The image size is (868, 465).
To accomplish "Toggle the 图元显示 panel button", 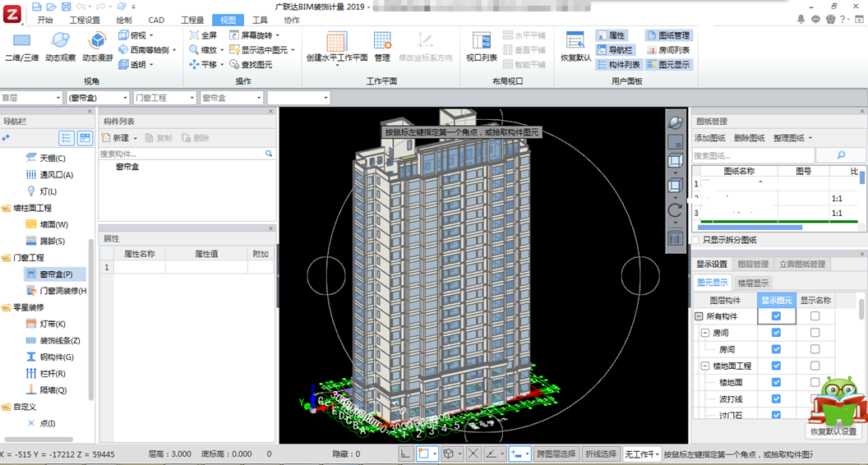I will coord(669,65).
